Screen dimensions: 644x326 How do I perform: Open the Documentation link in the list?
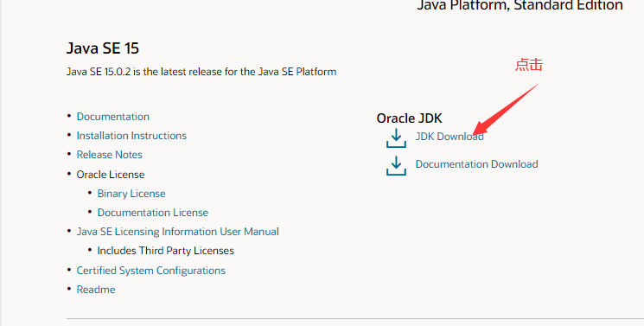[x=113, y=117]
